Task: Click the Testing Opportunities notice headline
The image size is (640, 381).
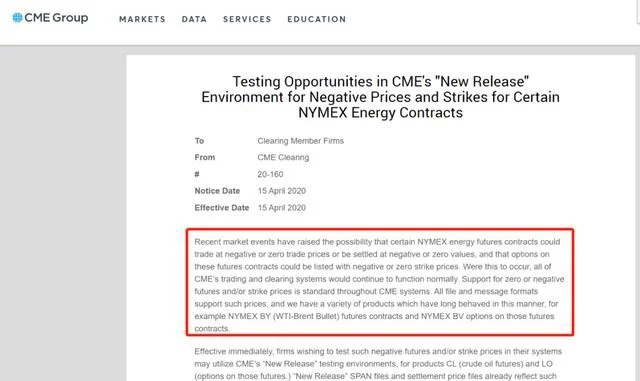Action: tap(380, 97)
